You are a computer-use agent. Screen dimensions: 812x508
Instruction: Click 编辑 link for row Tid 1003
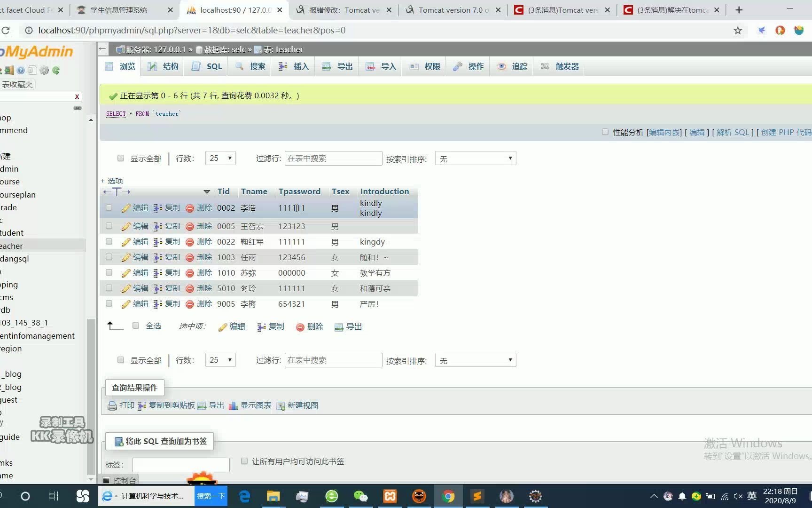pyautogui.click(x=140, y=257)
